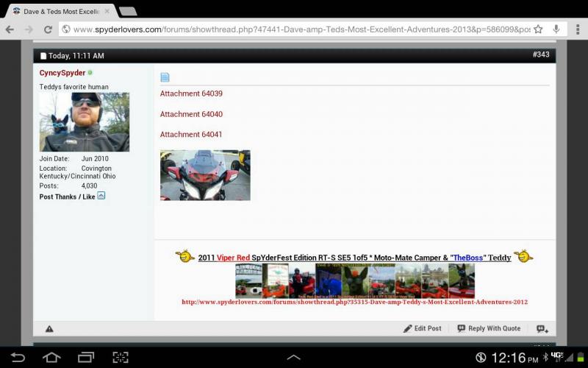Click Reply With Quote
Viewport: 588px width, 368px height.
489,328
